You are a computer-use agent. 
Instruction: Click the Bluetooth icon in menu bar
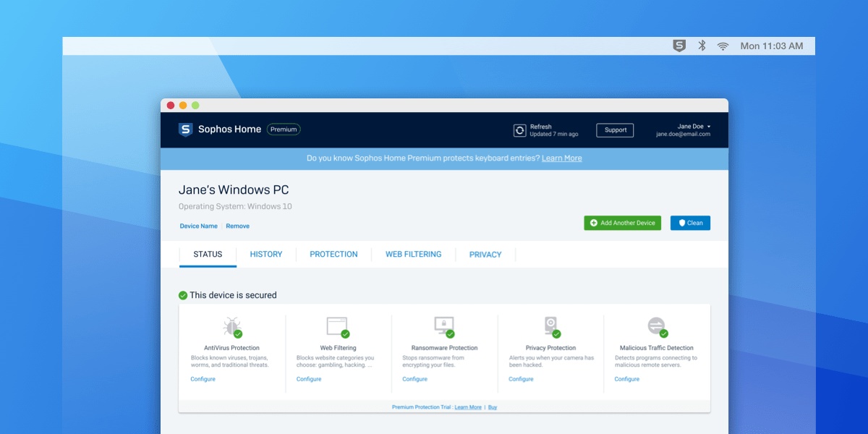(x=701, y=46)
